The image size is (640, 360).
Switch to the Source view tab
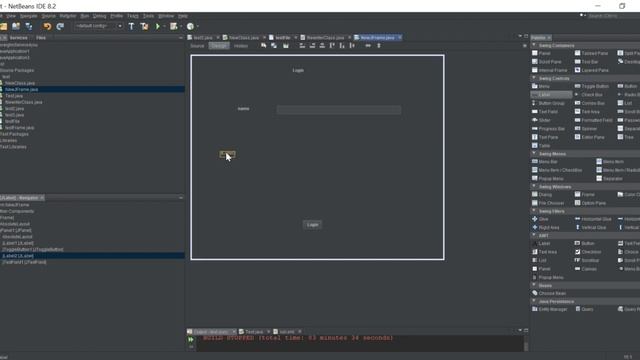point(197,46)
